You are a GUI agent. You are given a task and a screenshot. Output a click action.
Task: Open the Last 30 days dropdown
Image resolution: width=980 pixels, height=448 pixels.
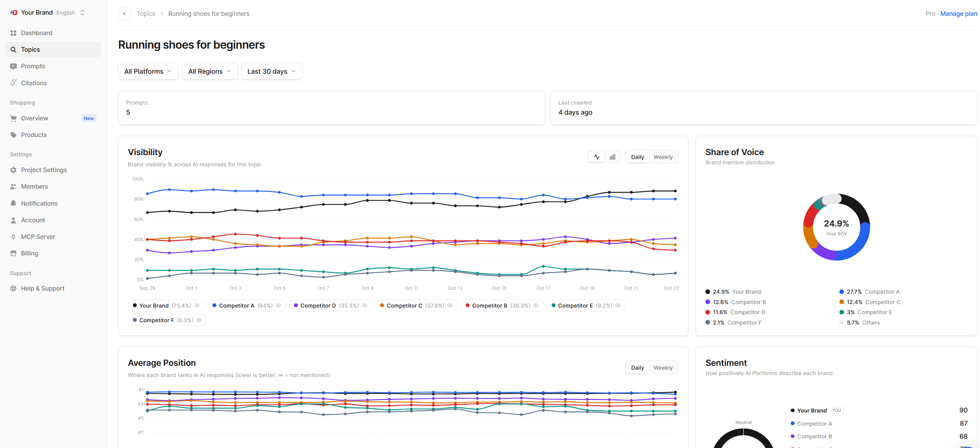coord(272,71)
